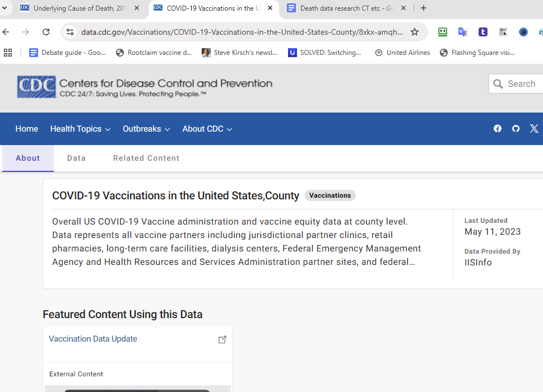Open the Vaccination Data Update link
The width and height of the screenshot is (543, 392).
coord(93,339)
